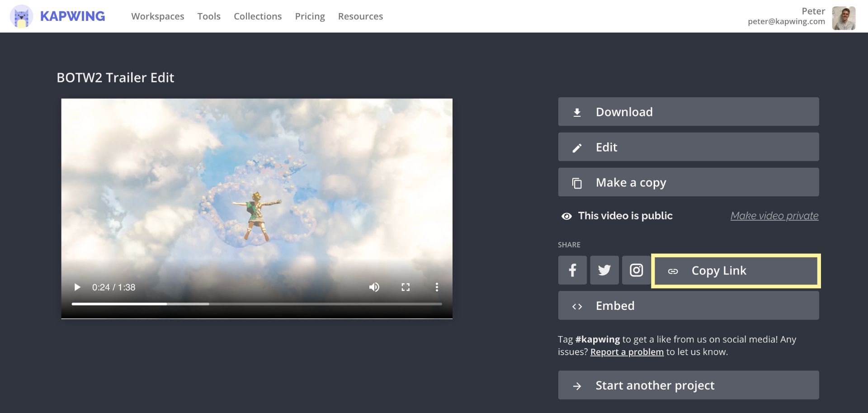Open the Embed code option
This screenshot has height=413, width=868.
point(688,306)
